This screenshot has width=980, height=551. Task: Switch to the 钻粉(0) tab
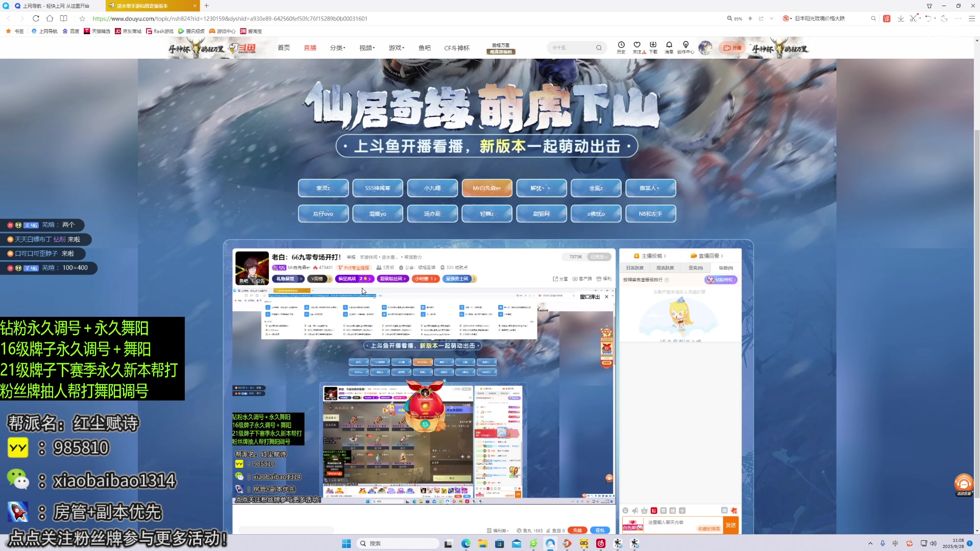726,268
